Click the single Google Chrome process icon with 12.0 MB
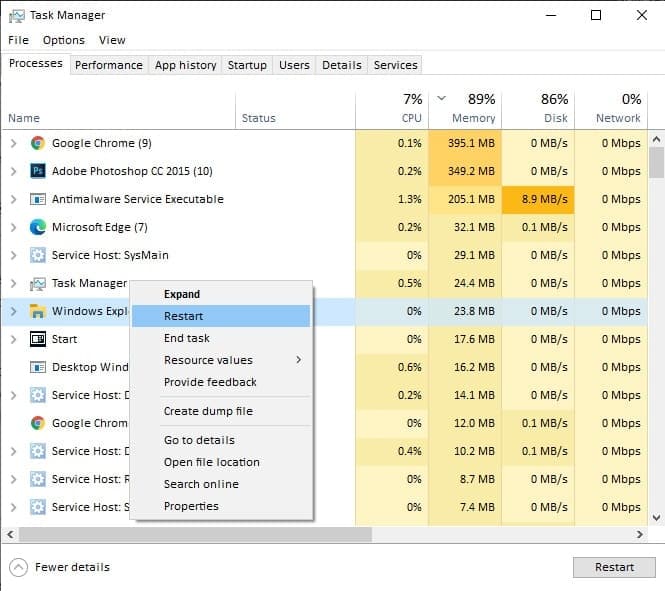This screenshot has height=591, width=665. tap(38, 423)
